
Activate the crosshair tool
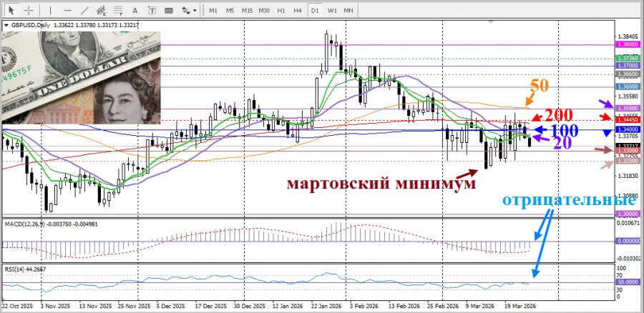click(x=29, y=10)
